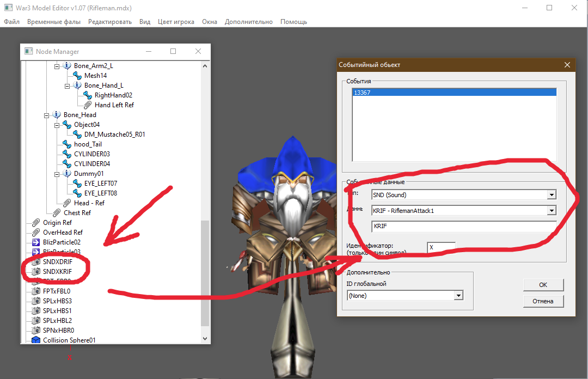
Task: Open the ID глобальной (None) dropdown
Action: click(x=458, y=296)
